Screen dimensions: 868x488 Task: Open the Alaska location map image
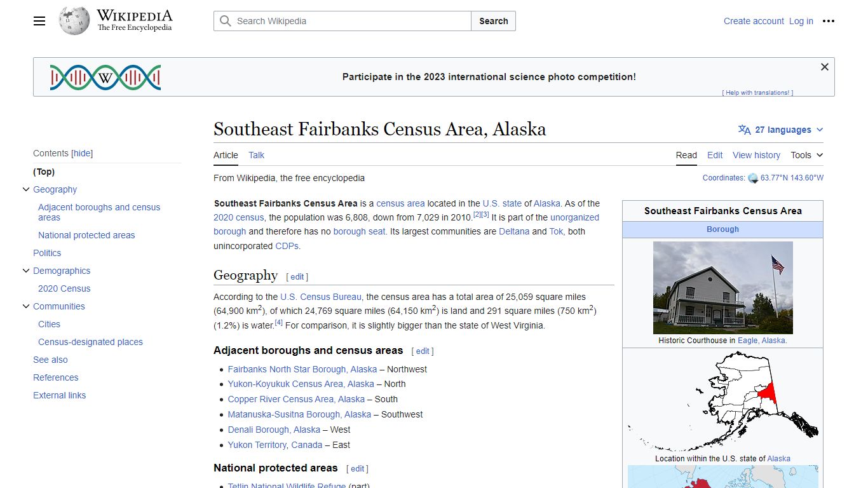pos(723,400)
